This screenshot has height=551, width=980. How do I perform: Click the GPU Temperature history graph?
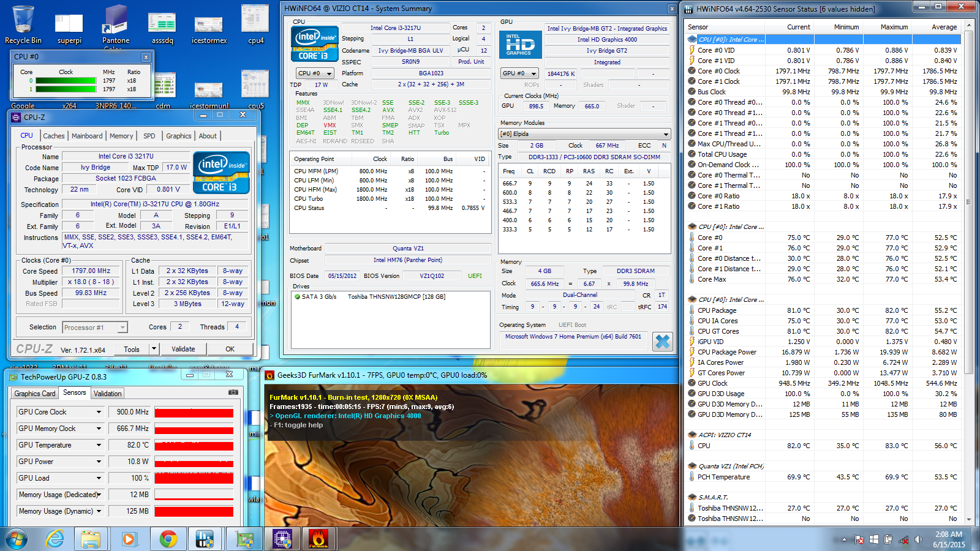(194, 445)
